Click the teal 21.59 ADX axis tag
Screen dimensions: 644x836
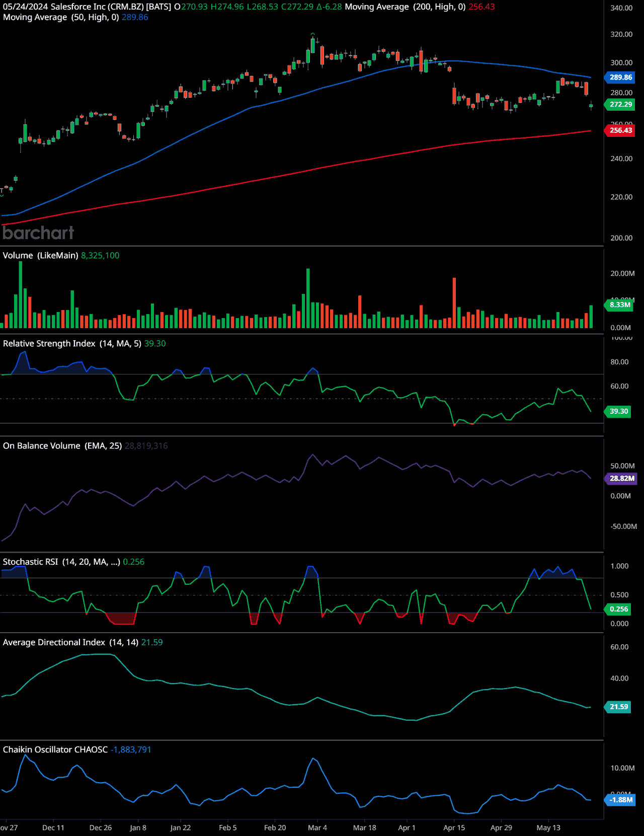point(618,707)
